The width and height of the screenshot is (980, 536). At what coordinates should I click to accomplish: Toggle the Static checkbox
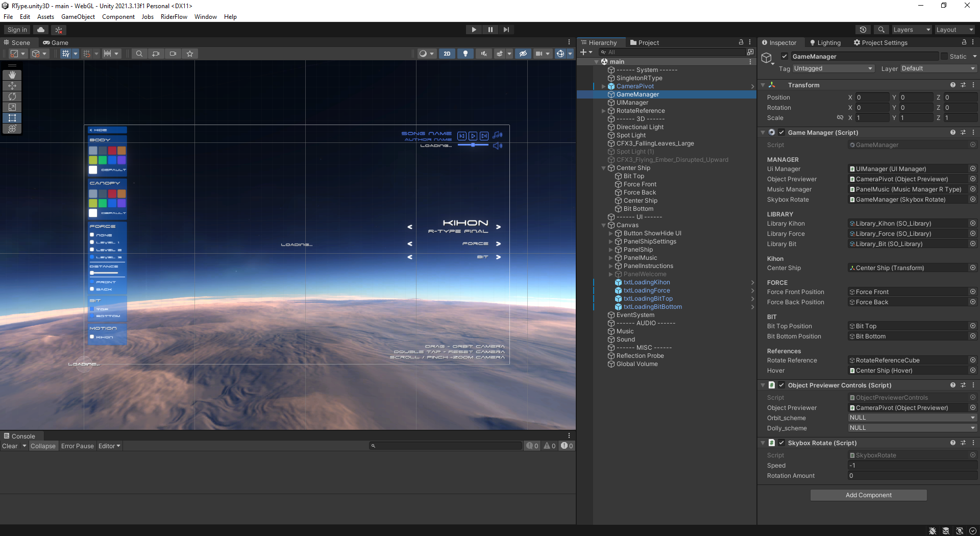[x=944, y=56]
